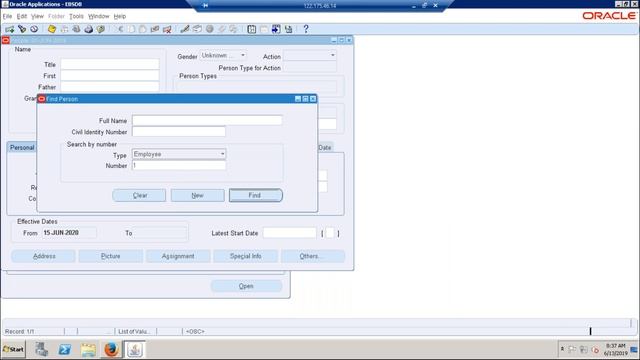
Task: Click the New button in Find Person
Action: [x=198, y=196]
